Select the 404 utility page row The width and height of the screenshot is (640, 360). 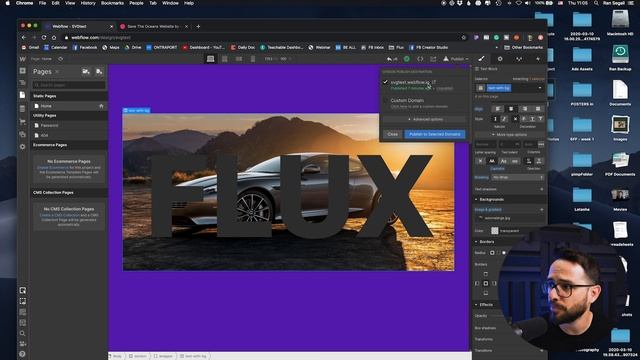click(69, 136)
